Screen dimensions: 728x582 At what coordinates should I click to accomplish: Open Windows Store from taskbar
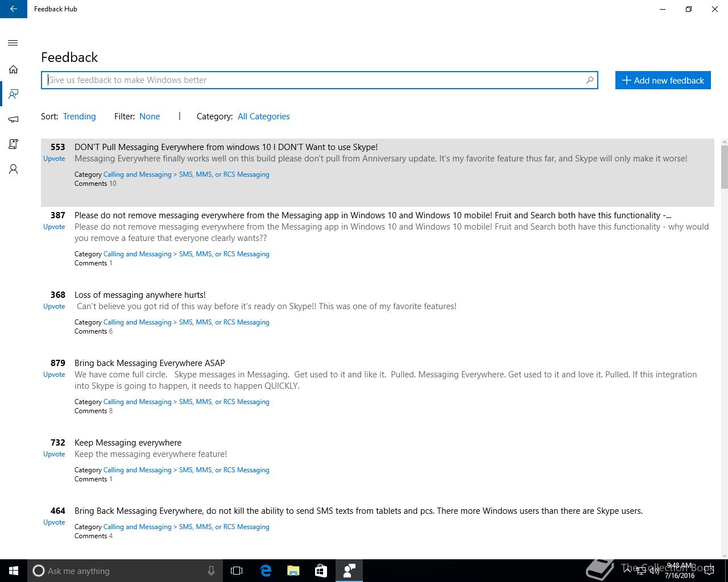point(321,571)
